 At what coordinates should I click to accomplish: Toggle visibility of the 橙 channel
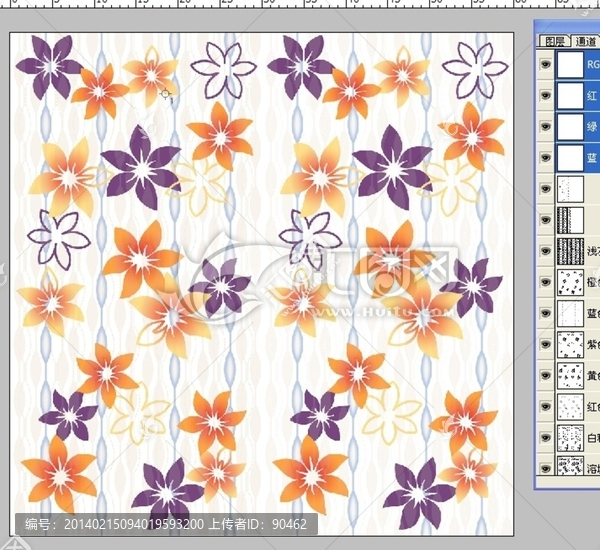546,282
